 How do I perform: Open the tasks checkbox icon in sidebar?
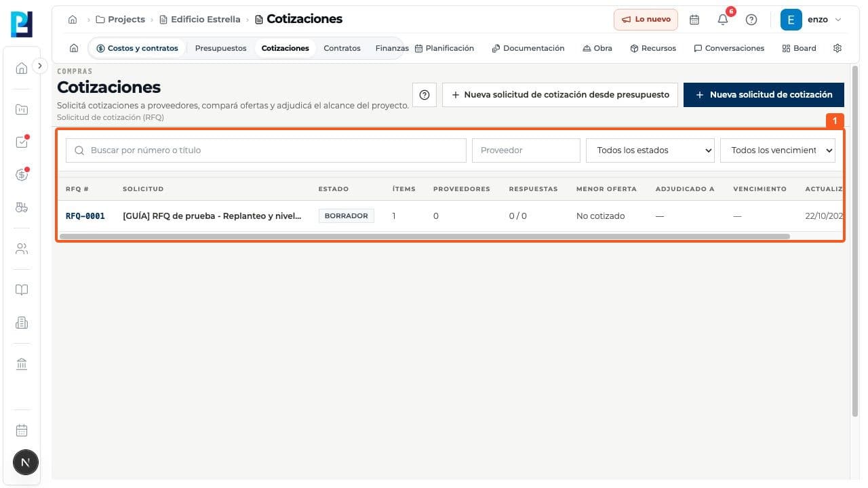[x=22, y=142]
